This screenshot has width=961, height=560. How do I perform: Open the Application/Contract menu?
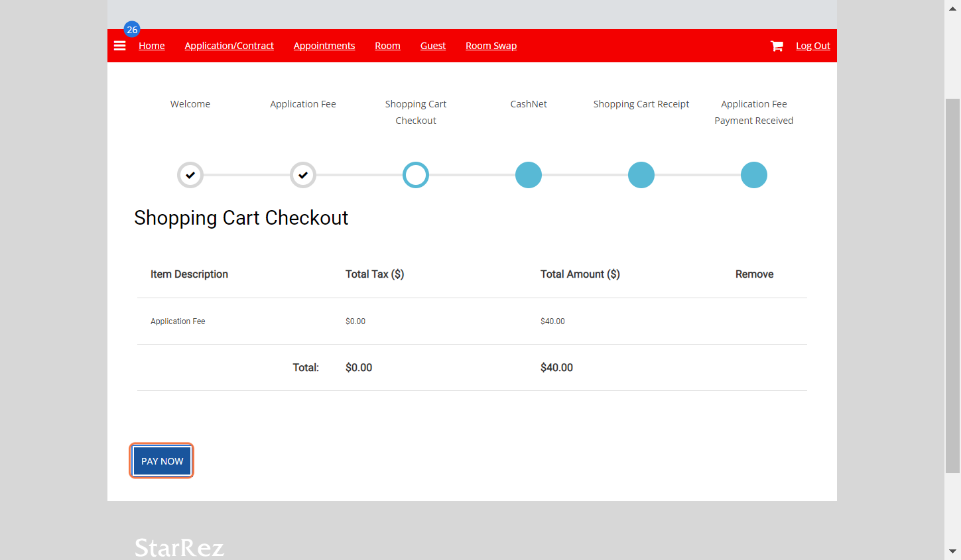[229, 46]
